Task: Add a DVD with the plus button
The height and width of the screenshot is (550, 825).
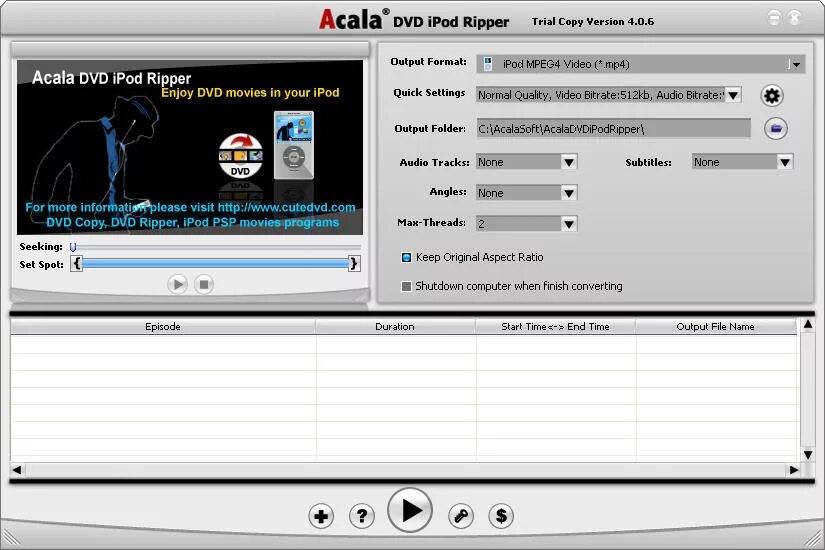Action: [321, 516]
